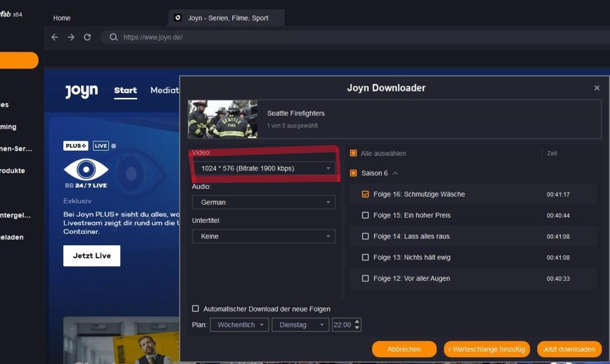Open the Start section on Joyn
The image size is (610, 364).
coord(125,90)
